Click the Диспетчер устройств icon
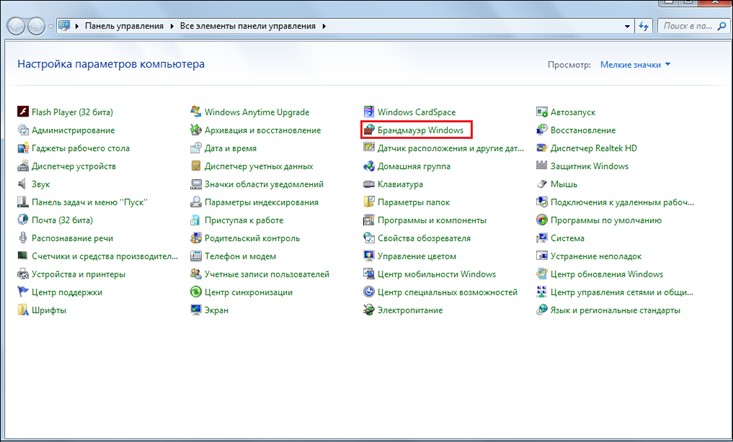This screenshot has height=442, width=733. 23,166
